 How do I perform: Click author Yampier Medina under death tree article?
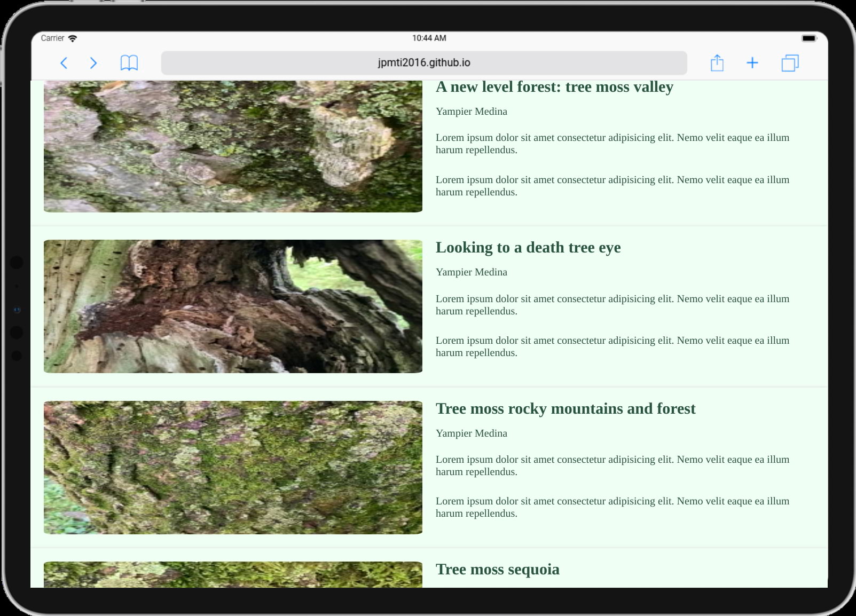(471, 272)
